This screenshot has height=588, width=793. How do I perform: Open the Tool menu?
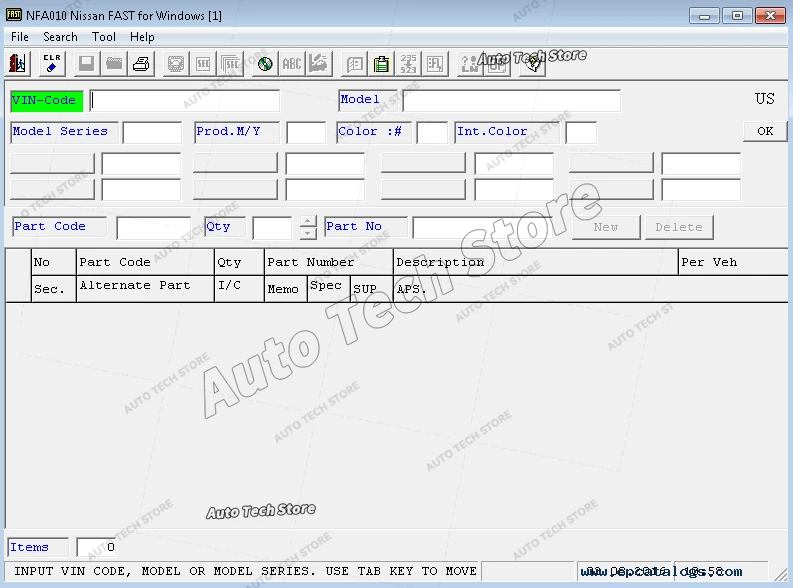(104, 37)
